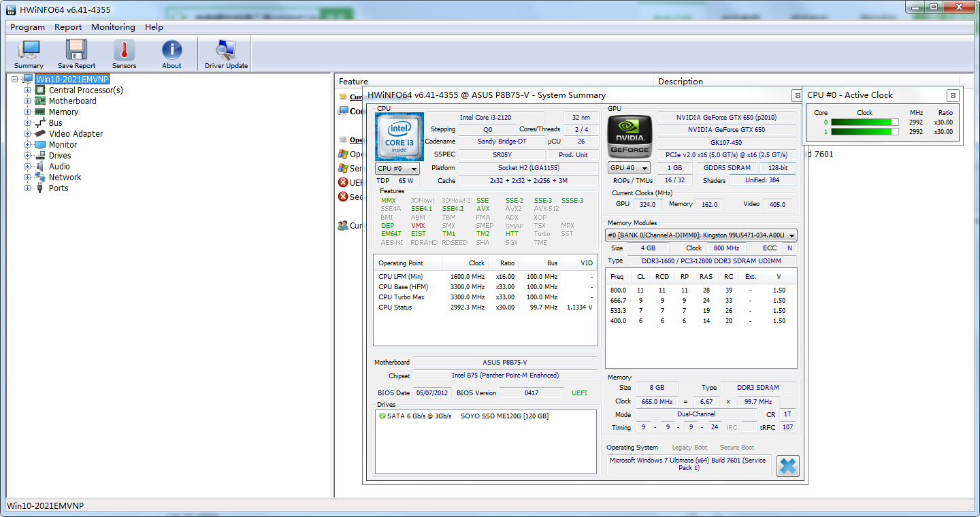The height and width of the screenshot is (517, 980).
Task: Click the Intel Core i3 logo
Action: pos(399,137)
